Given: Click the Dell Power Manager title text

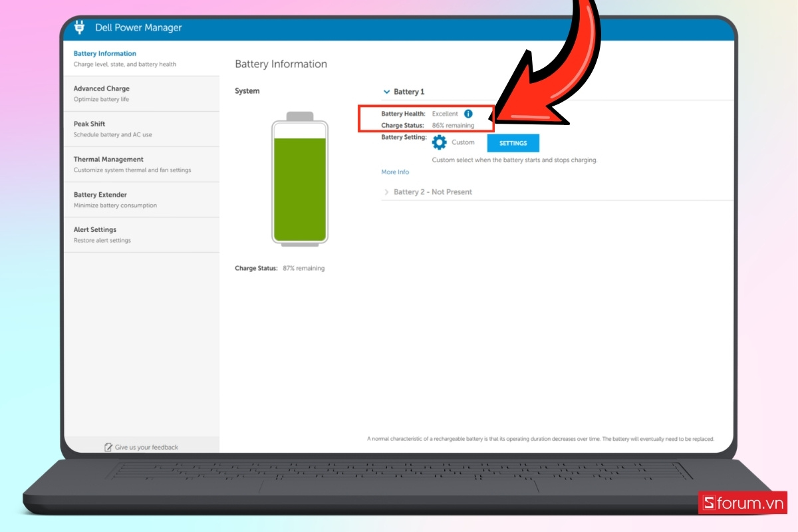Looking at the screenshot, I should [x=138, y=28].
